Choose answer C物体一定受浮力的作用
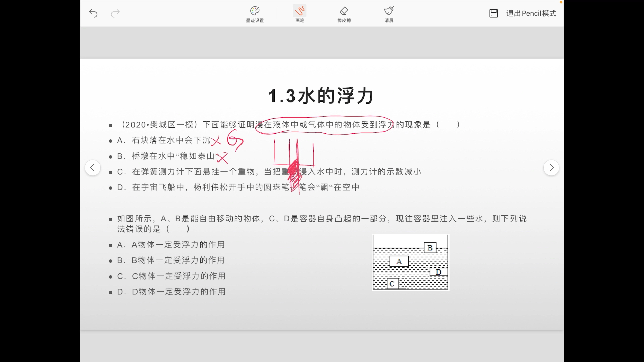 tap(171, 276)
